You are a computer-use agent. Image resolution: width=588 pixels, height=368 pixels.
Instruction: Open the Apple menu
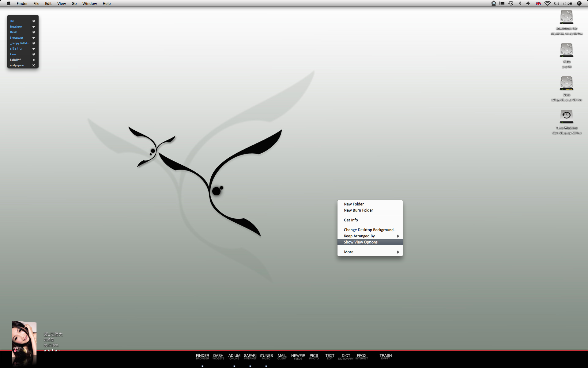[x=9, y=3]
